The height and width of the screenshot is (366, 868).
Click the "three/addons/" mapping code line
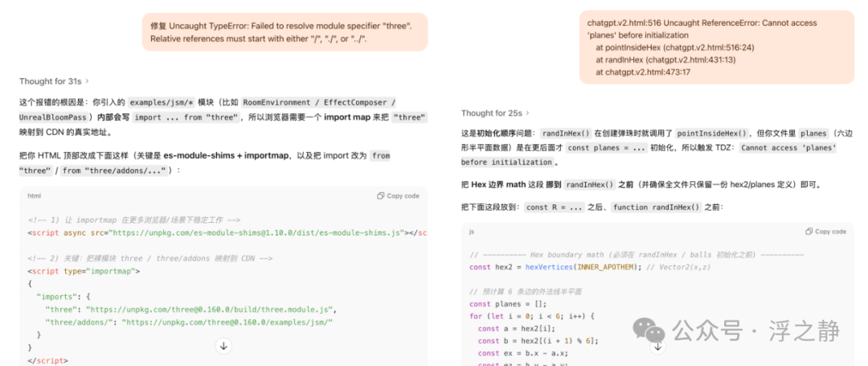[x=189, y=322]
